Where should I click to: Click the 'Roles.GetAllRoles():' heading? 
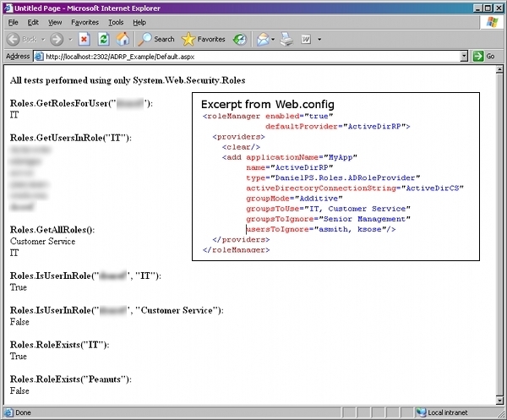coord(52,230)
